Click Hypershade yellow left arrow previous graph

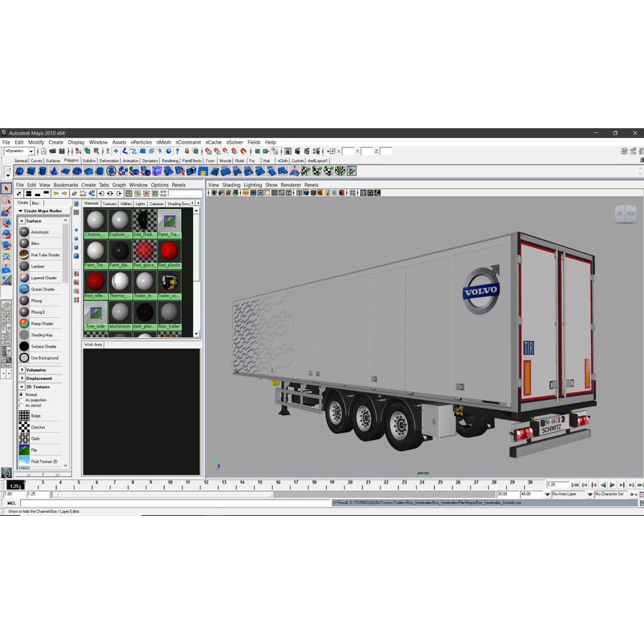56,193
